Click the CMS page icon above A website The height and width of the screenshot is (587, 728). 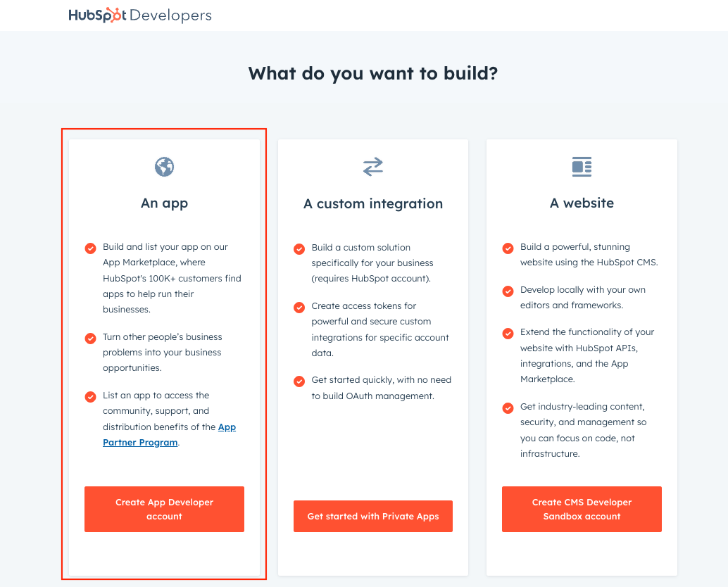point(582,167)
